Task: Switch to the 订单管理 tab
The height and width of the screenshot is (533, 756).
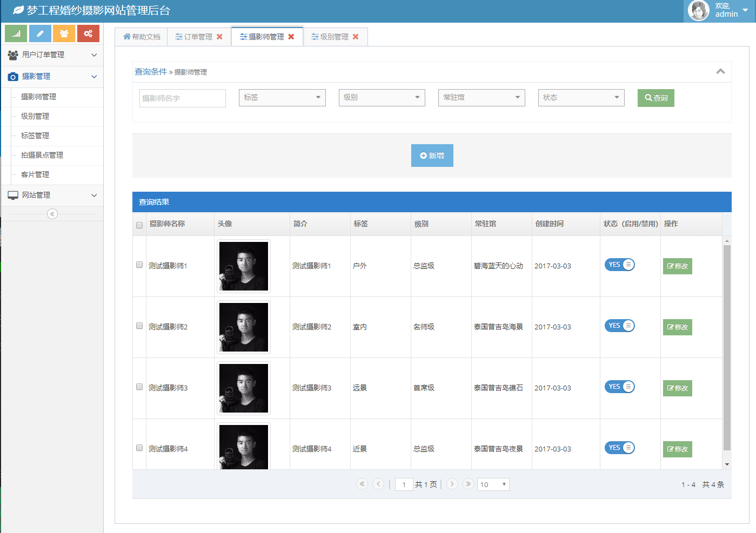Action: pos(195,36)
